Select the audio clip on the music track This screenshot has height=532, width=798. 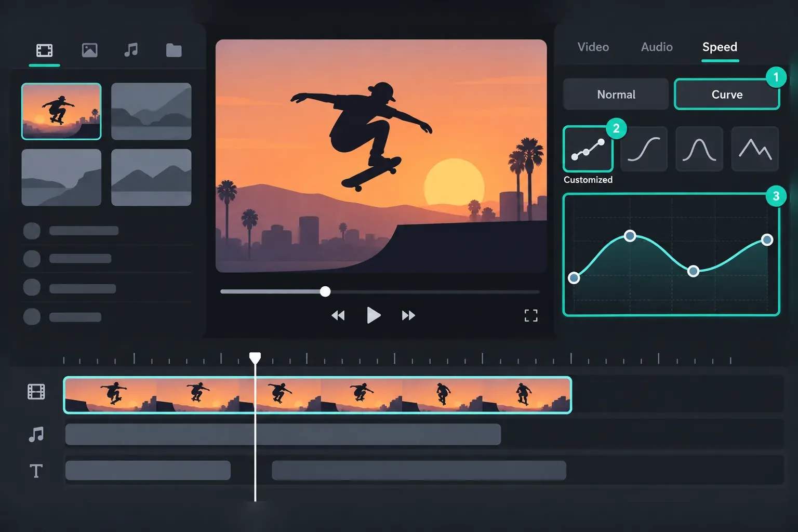pos(283,434)
